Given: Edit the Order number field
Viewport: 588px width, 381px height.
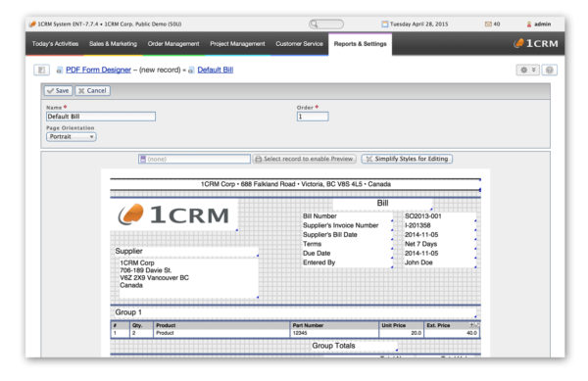Looking at the screenshot, I should tap(313, 117).
